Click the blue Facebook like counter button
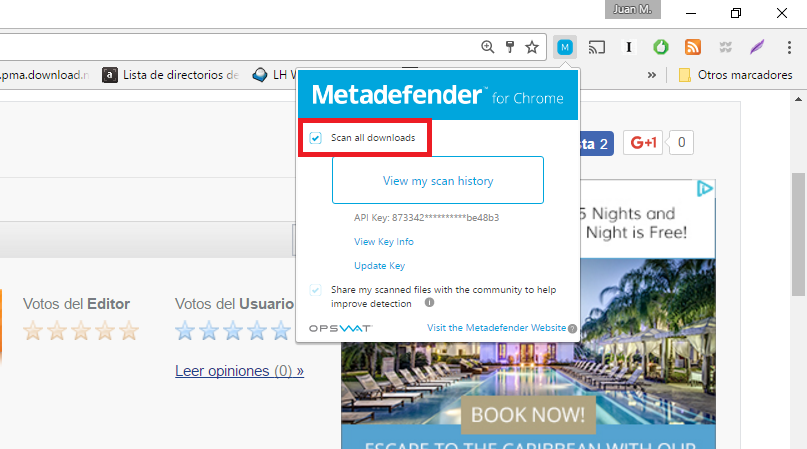 [597, 144]
